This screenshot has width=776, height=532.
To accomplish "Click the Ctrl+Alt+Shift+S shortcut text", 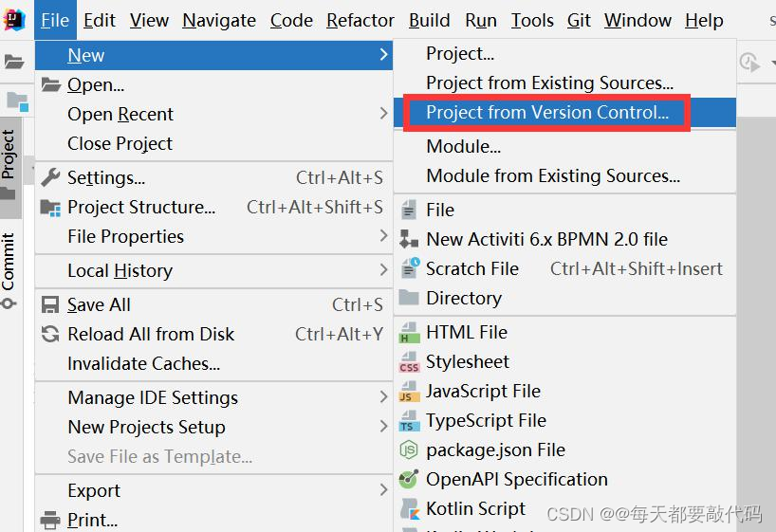I will (x=315, y=207).
